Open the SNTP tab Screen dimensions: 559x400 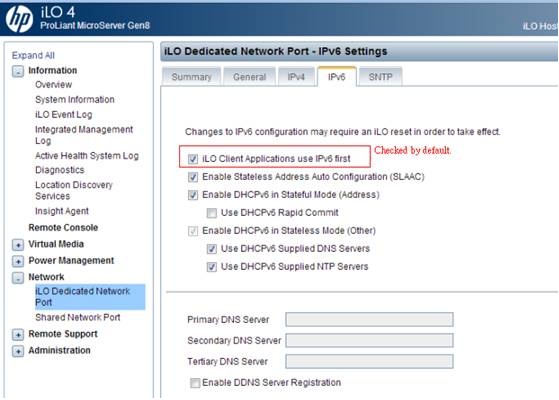[x=380, y=77]
